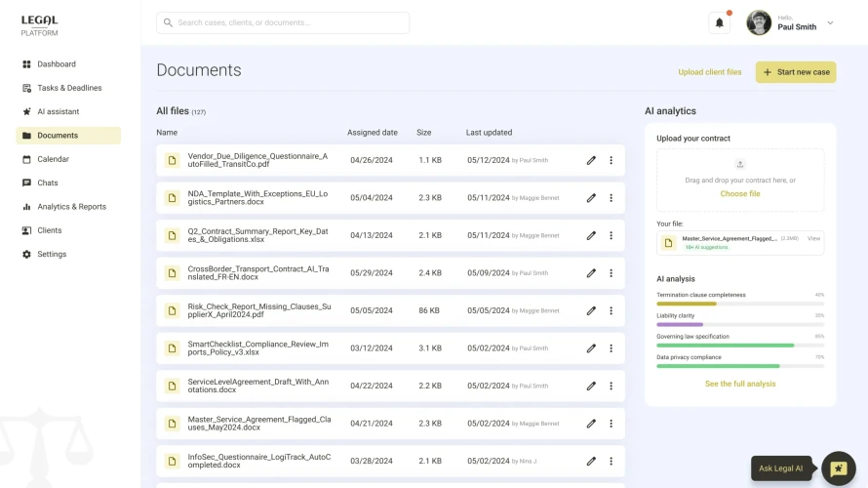
Task: Click edit pencil for Master_Service_Agreement row
Action: [x=591, y=424]
